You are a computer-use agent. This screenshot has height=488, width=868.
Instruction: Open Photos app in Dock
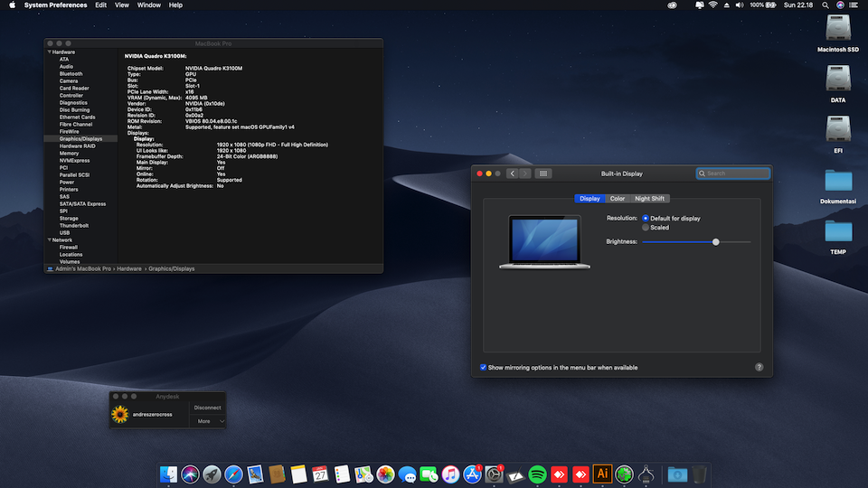tap(385, 474)
